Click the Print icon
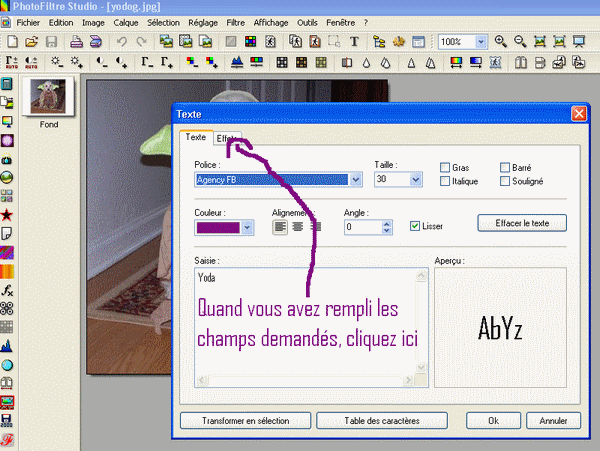Screen dimensions: 600x451 click(76, 41)
